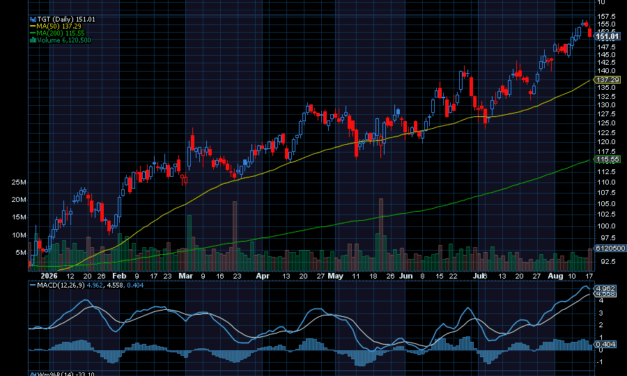Click the 105.0 price axis label

pyautogui.click(x=607, y=204)
